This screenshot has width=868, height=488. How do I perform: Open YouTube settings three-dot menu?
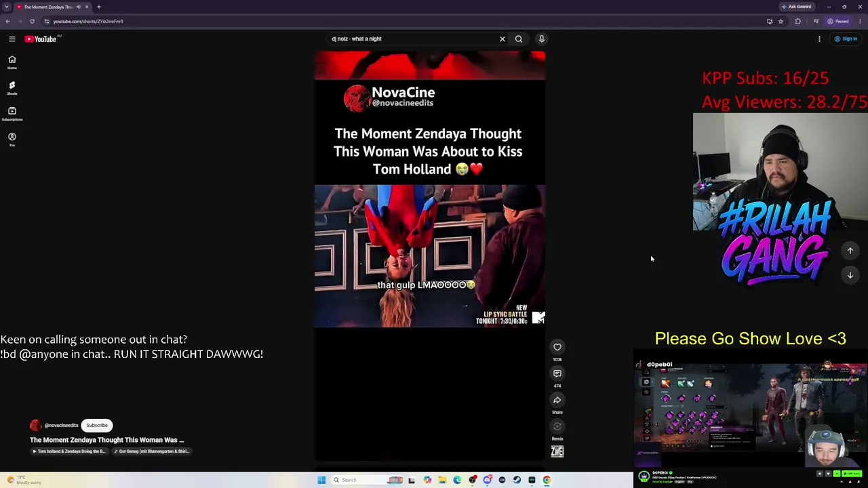[x=819, y=39]
